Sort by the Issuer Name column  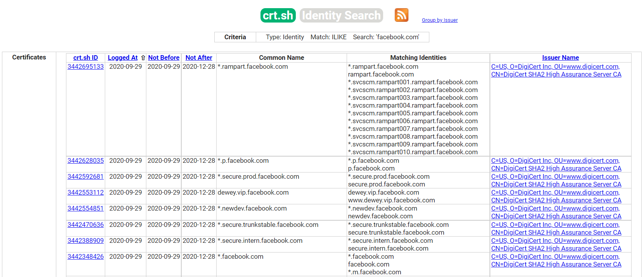click(x=561, y=57)
